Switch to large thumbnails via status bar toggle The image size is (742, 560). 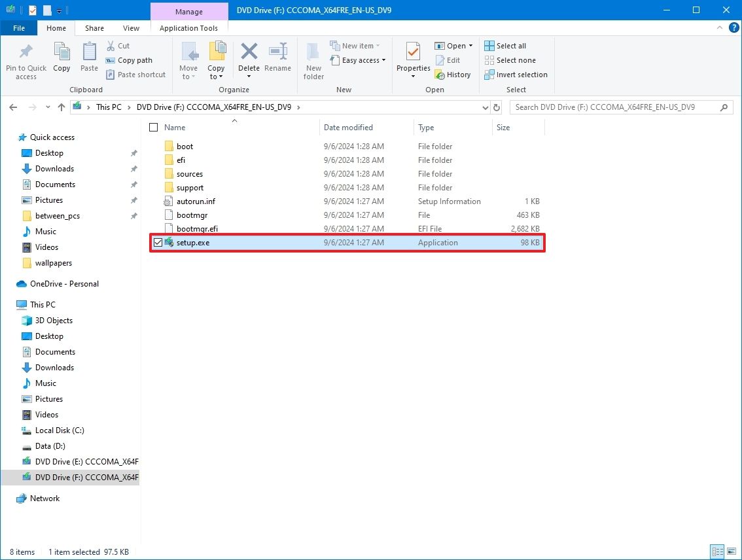pyautogui.click(x=732, y=551)
